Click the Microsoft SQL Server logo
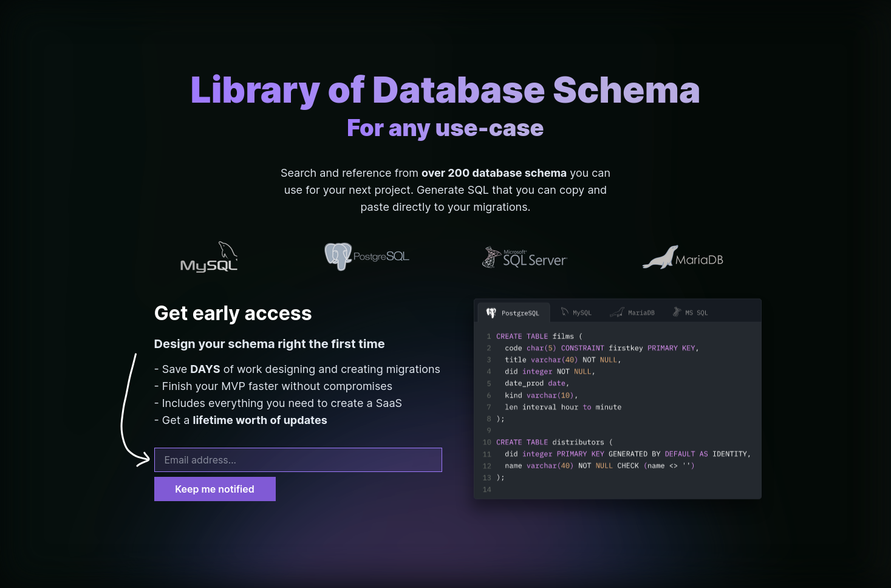Screen dimensions: 891x588 point(524,258)
